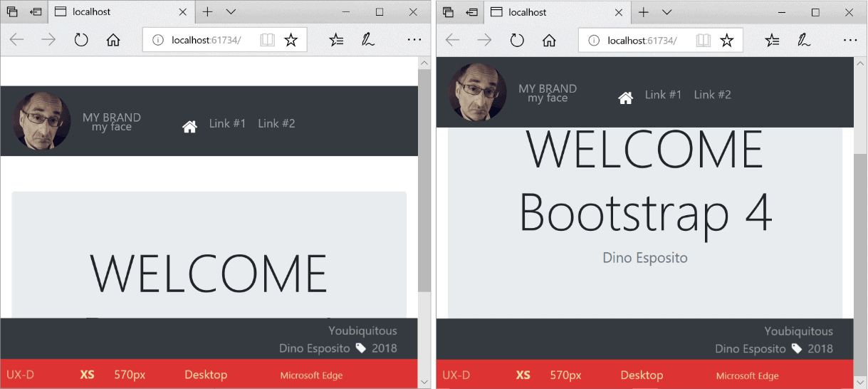This screenshot has height=389, width=868.
Task: Open Settings and more menu in right window
Action: coord(850,40)
